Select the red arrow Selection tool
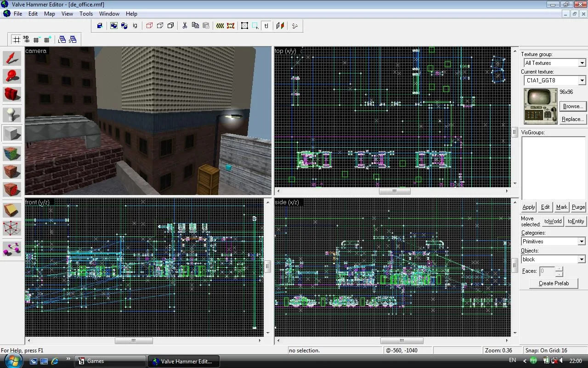This screenshot has height=368, width=588. pyautogui.click(x=12, y=58)
